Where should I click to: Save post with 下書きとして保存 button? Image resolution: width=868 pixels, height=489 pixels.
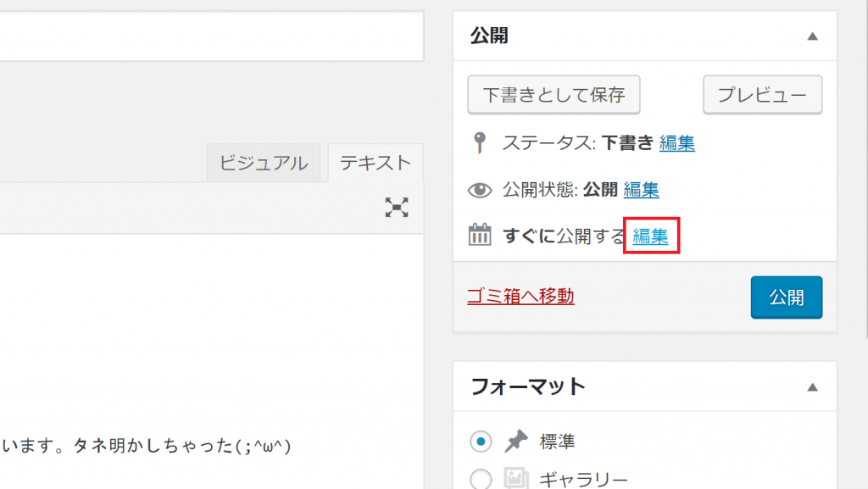point(554,95)
